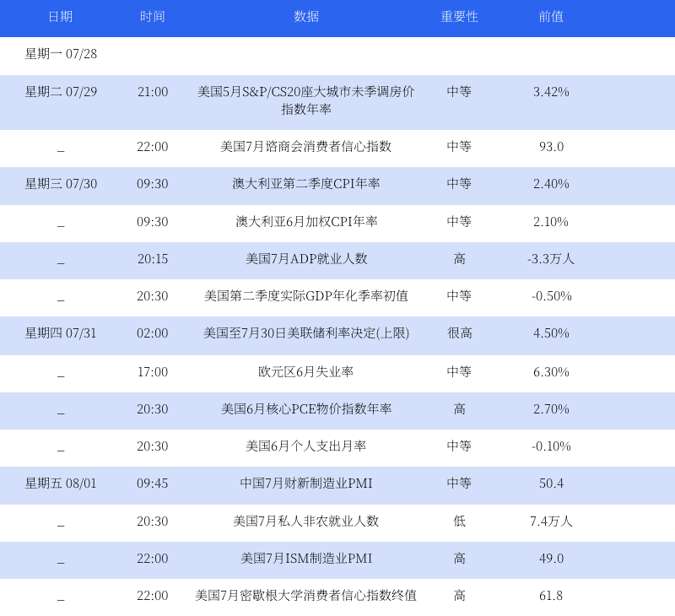
Task: Click the 前值 column header
Action: pos(551,17)
